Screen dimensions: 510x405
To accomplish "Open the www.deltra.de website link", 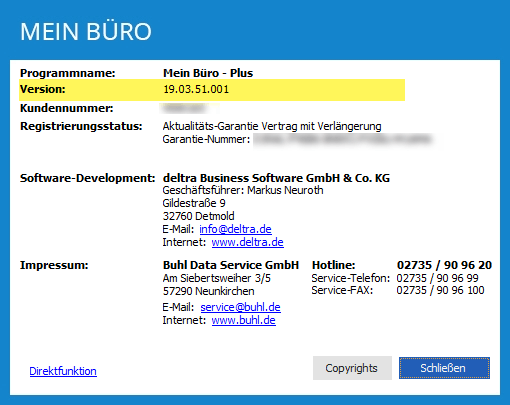I will [x=247, y=242].
